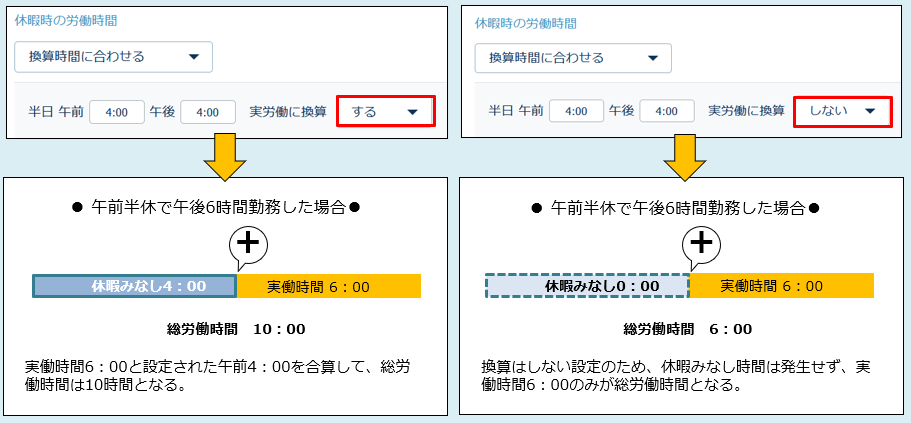The width and height of the screenshot is (911, 423).
Task: Click the 休暇みなし0：00 dashed bar
Action: tap(587, 286)
